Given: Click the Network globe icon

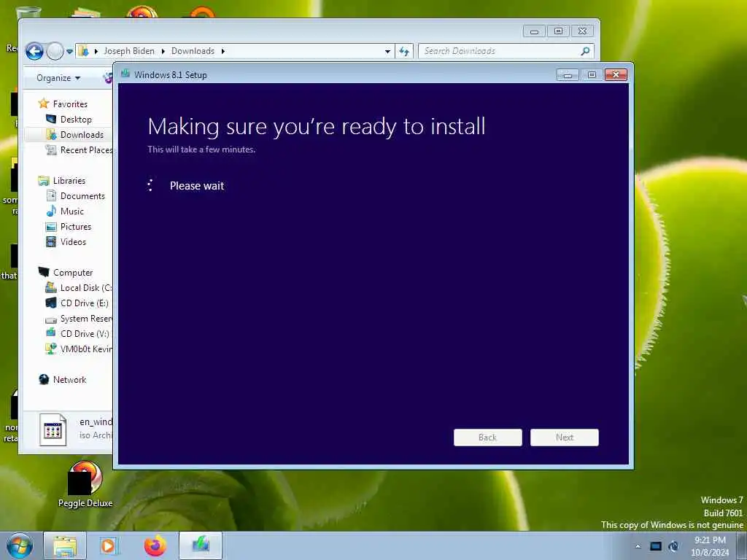Looking at the screenshot, I should point(44,379).
